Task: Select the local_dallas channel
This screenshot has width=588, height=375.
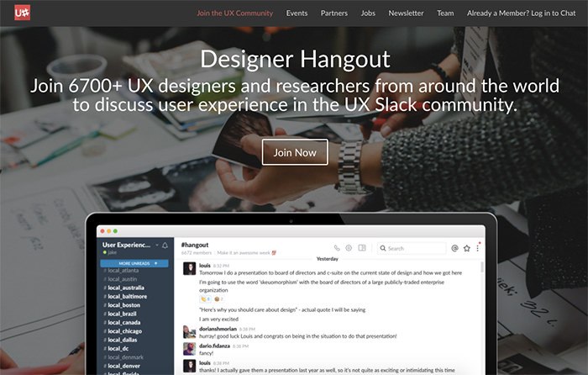Action: click(x=120, y=340)
